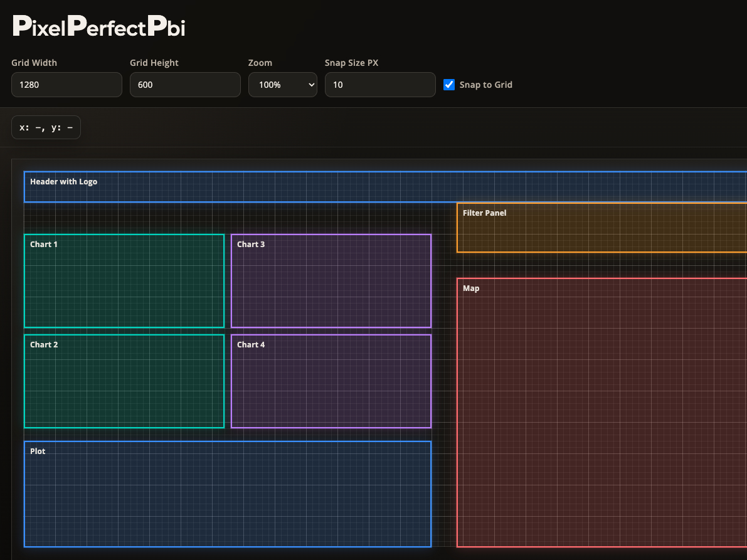Focus the Snap Size PX field
This screenshot has height=560, width=747.
pos(380,85)
